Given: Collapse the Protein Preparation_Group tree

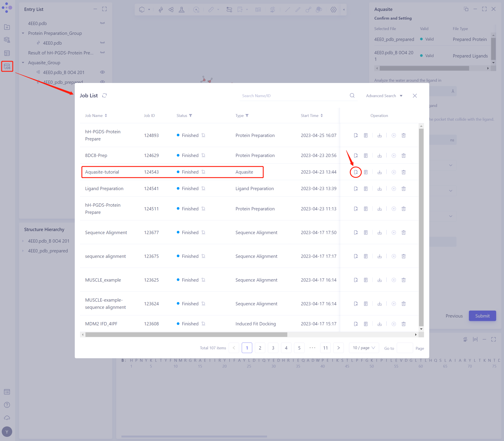Looking at the screenshot, I should pos(23,33).
